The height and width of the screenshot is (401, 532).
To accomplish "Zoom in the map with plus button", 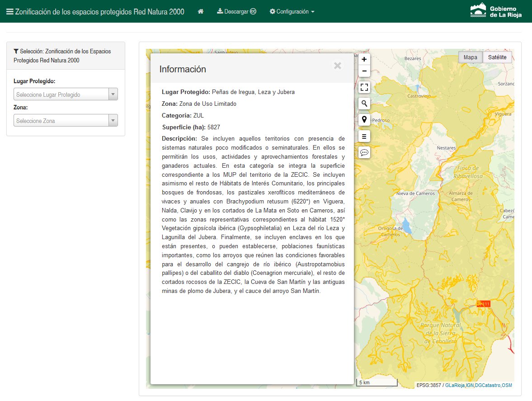I will (364, 59).
